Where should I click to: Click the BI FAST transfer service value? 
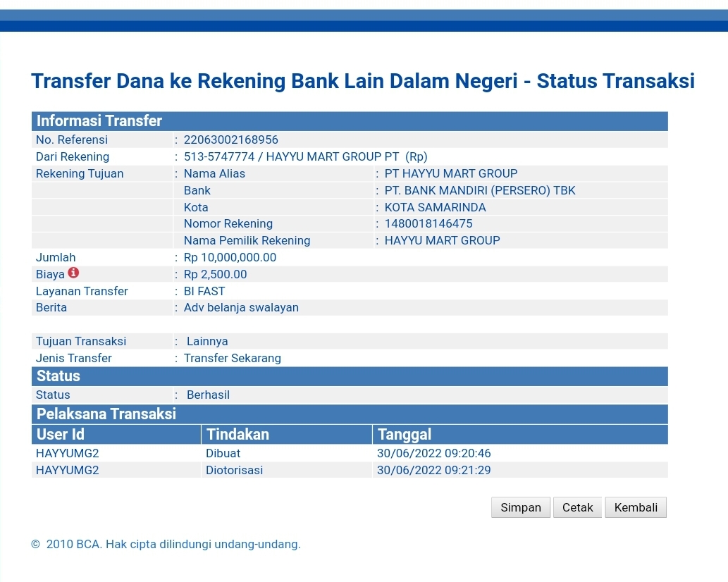coord(204,291)
